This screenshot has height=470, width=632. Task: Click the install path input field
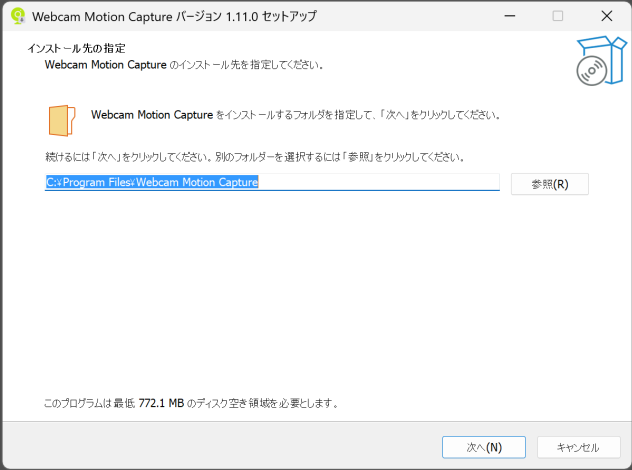point(272,182)
